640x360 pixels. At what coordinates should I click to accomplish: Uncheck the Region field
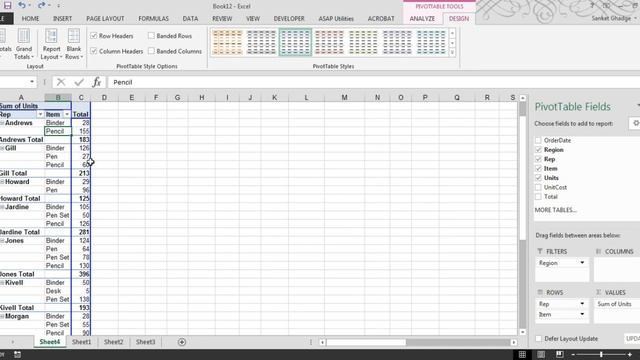[x=538, y=150]
